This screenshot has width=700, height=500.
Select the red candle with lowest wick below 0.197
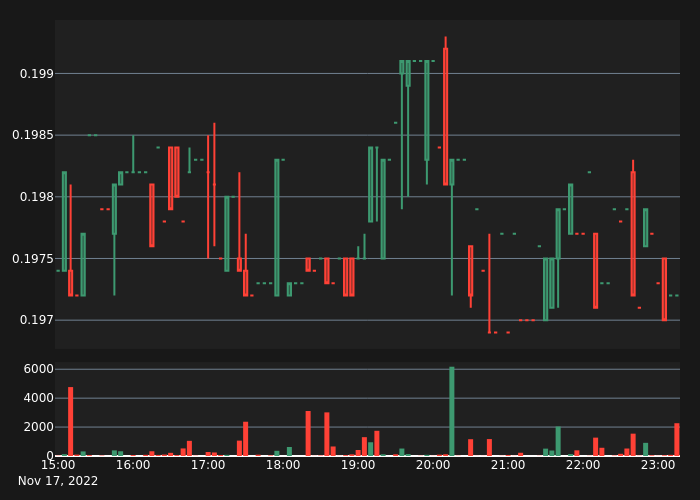pos(489,283)
